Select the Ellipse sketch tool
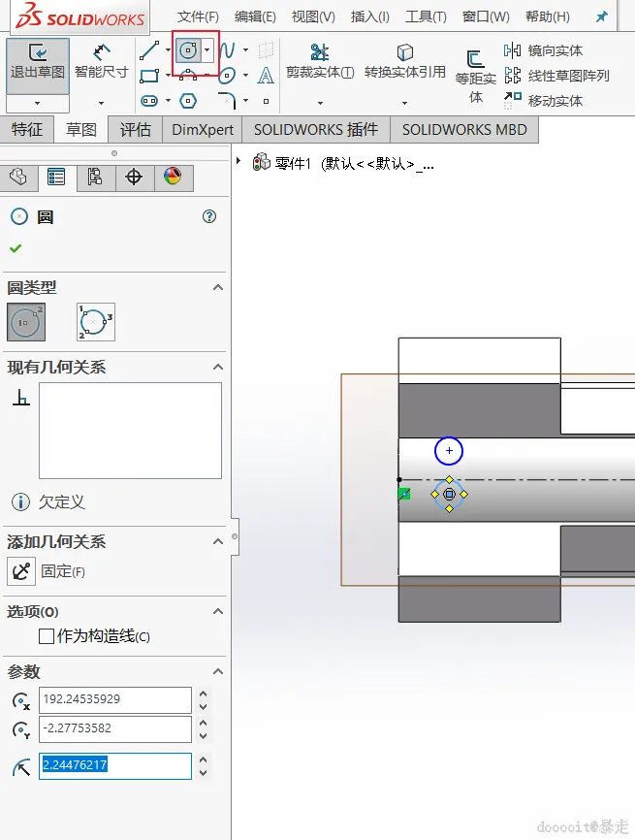Viewport: 635px width, 840px height. point(227,76)
